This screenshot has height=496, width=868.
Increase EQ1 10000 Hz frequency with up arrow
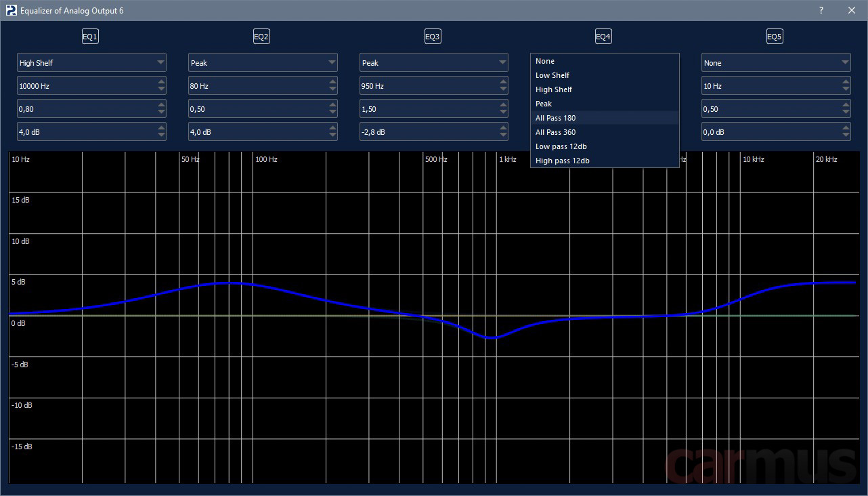click(x=160, y=82)
